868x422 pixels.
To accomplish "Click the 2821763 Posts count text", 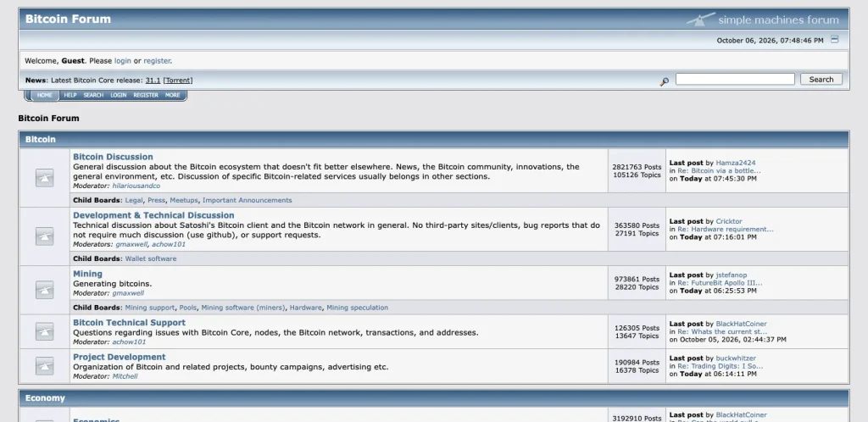I will coord(637,167).
